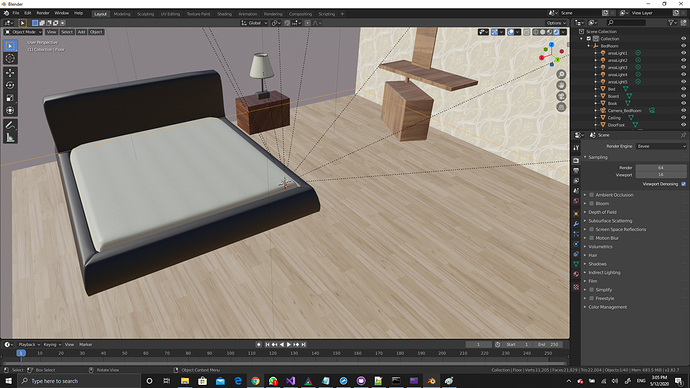
Task: Click the Render samples value field
Action: (x=661, y=168)
